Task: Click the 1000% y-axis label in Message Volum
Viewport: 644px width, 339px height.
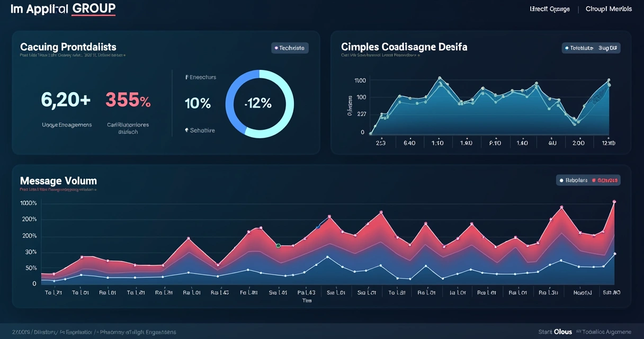Action: tap(28, 203)
